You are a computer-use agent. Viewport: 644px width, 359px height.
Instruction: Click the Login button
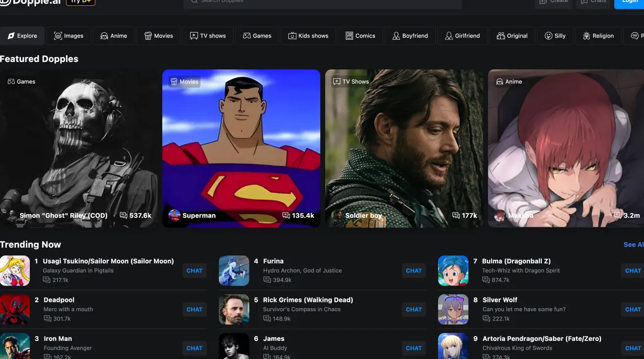pyautogui.click(x=629, y=2)
